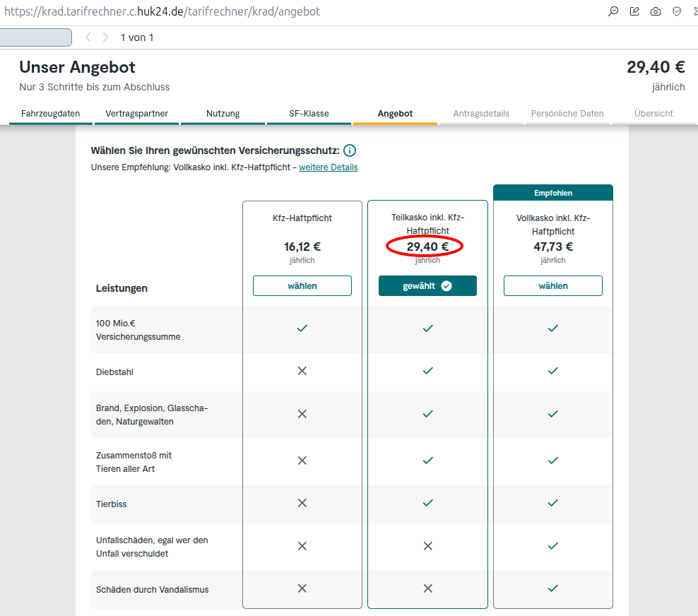
Task: Click the circled 29,40 € Teilkasko price
Action: pos(427,247)
